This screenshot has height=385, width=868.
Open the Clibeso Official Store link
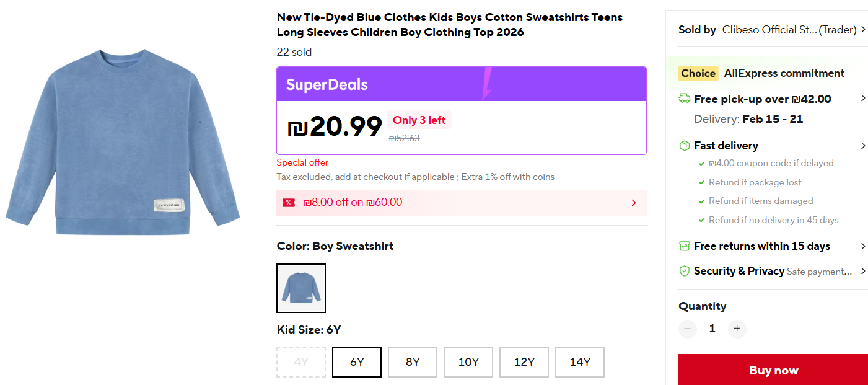[769, 30]
